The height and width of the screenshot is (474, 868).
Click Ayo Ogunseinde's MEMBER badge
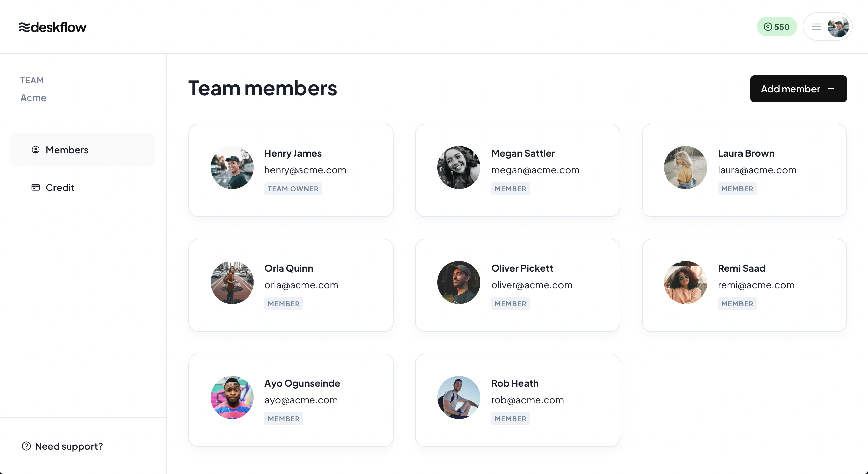283,419
